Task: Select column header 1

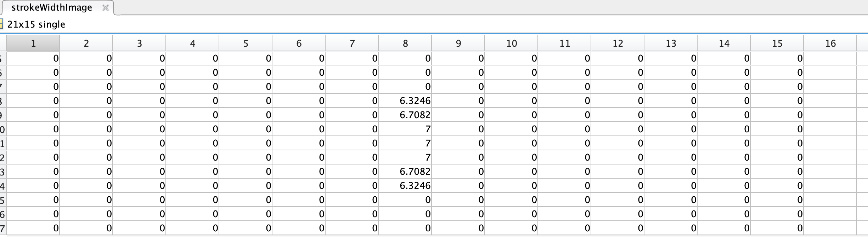Action: coord(33,43)
